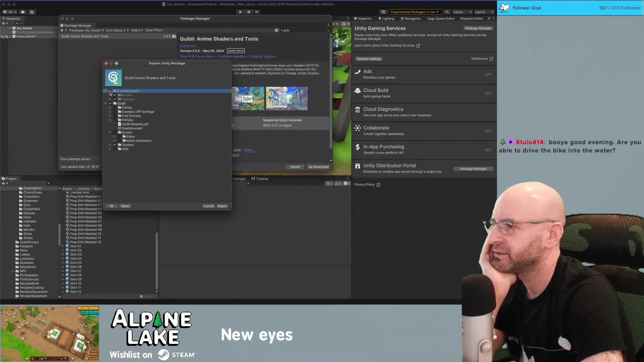Click the Cloud Build service icon
The height and width of the screenshot is (362, 644).
(358, 90)
